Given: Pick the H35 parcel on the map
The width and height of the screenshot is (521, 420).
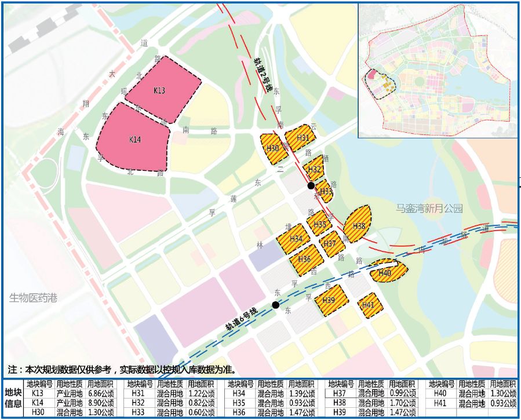Looking at the screenshot, I should coord(319,224).
